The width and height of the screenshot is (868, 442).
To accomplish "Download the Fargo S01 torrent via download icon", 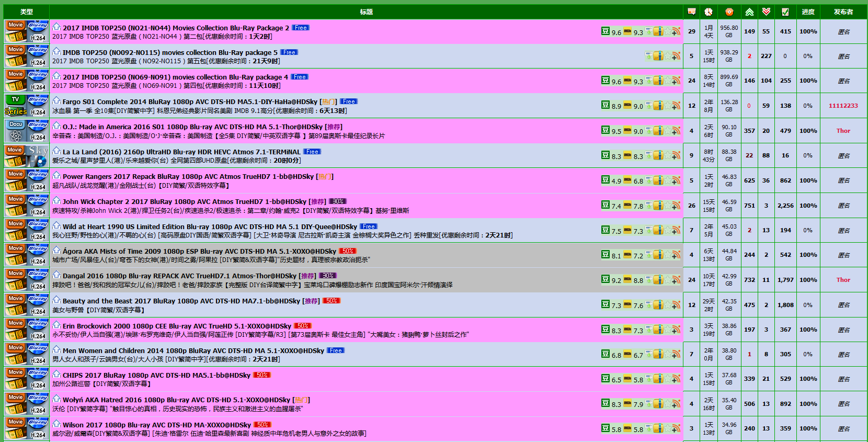I will 649,105.
